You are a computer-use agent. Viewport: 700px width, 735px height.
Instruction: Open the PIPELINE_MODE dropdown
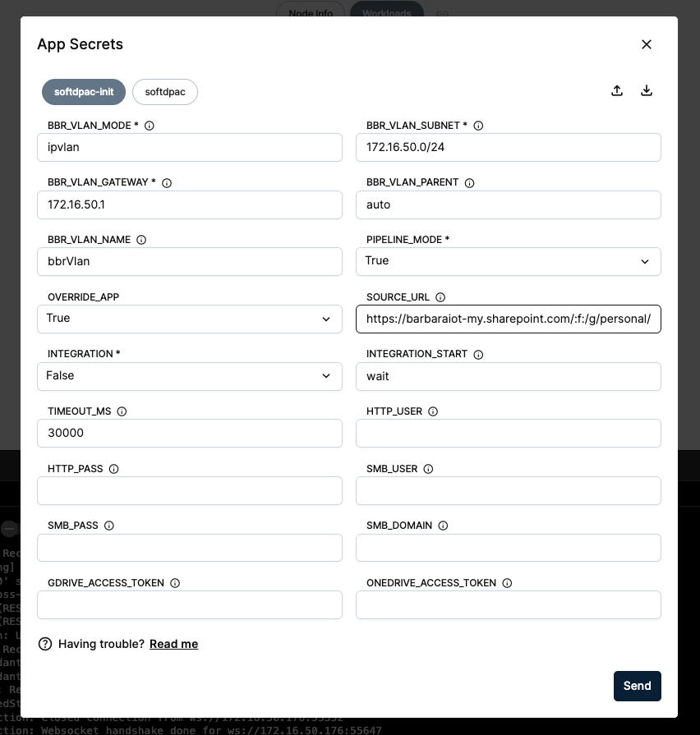click(509, 262)
